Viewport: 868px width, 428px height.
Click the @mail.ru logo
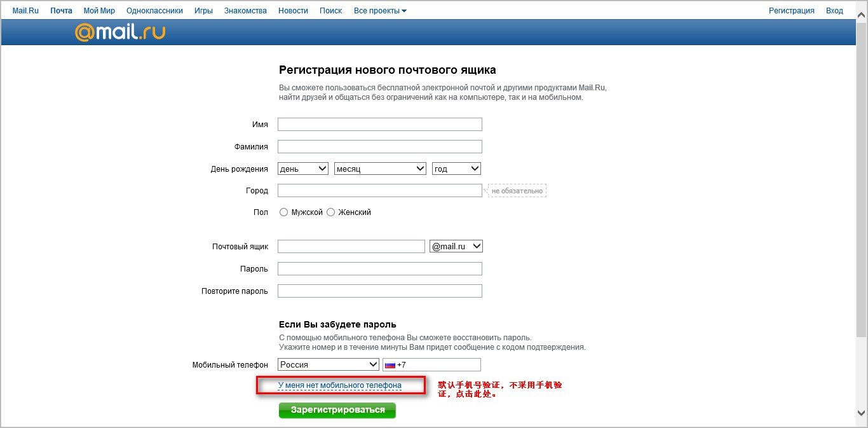pyautogui.click(x=120, y=32)
